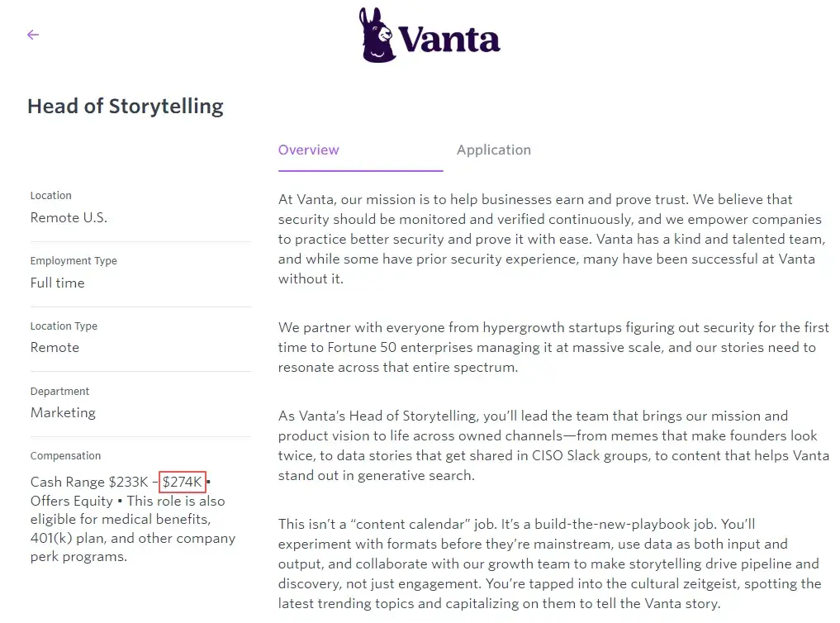Viewport: 840px width, 623px height.
Task: Select the Full time value
Action: click(57, 283)
